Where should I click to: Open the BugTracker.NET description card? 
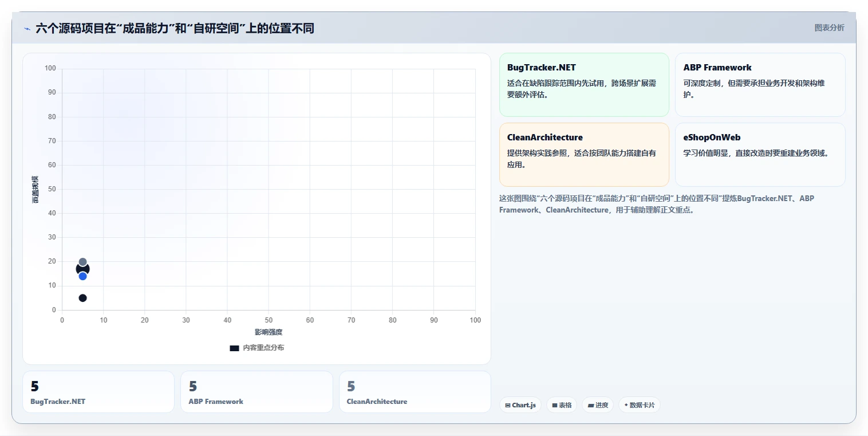[x=584, y=85]
